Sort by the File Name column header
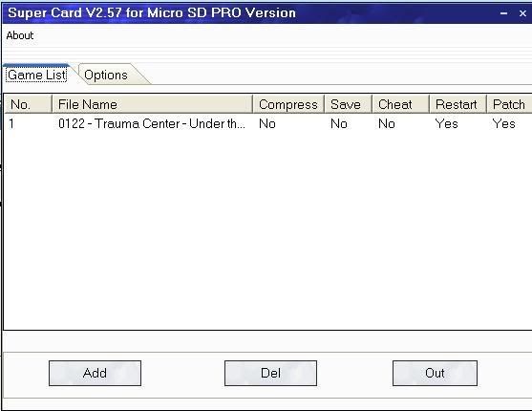Screen dimensions: 532x411 pos(152,104)
